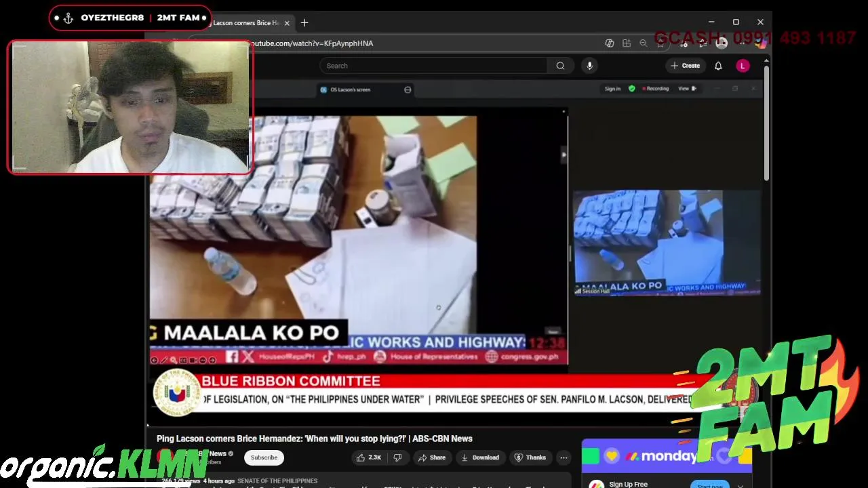Focus the YouTube Search field
The width and height of the screenshot is (868, 488).
pyautogui.click(x=434, y=66)
